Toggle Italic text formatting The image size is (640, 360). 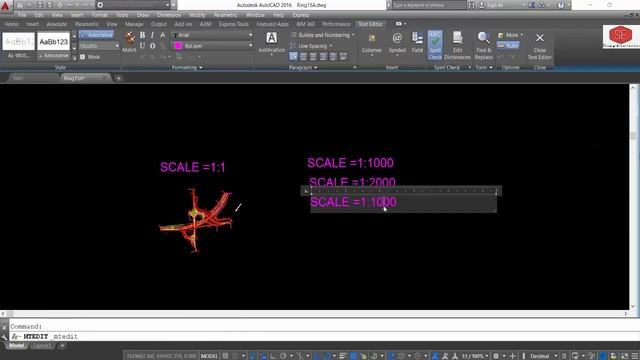point(152,35)
